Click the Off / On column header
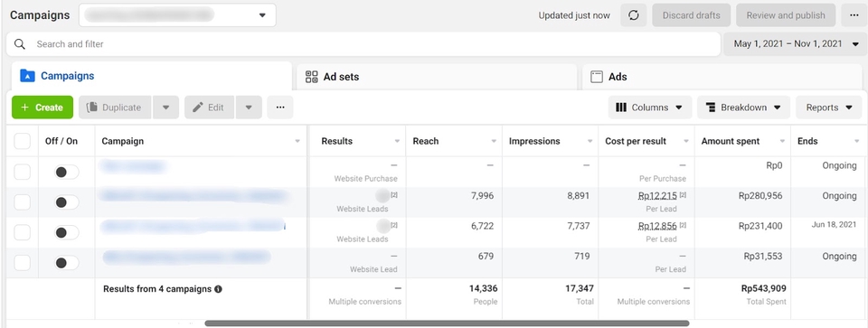Screen dimensions: 868x328 click(61, 141)
